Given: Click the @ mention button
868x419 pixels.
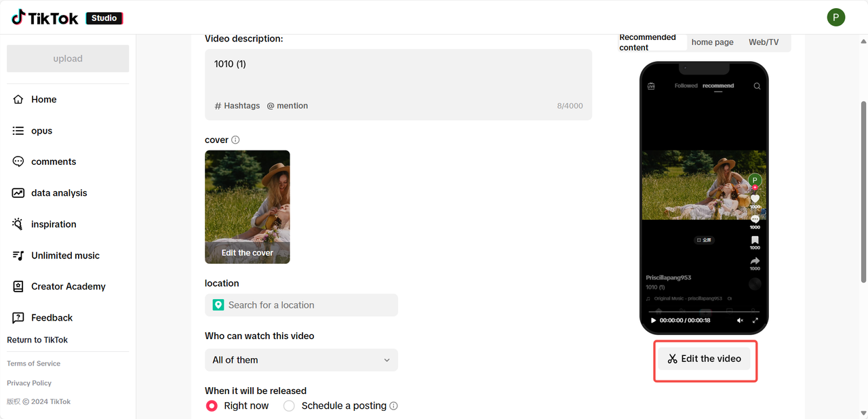Looking at the screenshot, I should click(288, 106).
